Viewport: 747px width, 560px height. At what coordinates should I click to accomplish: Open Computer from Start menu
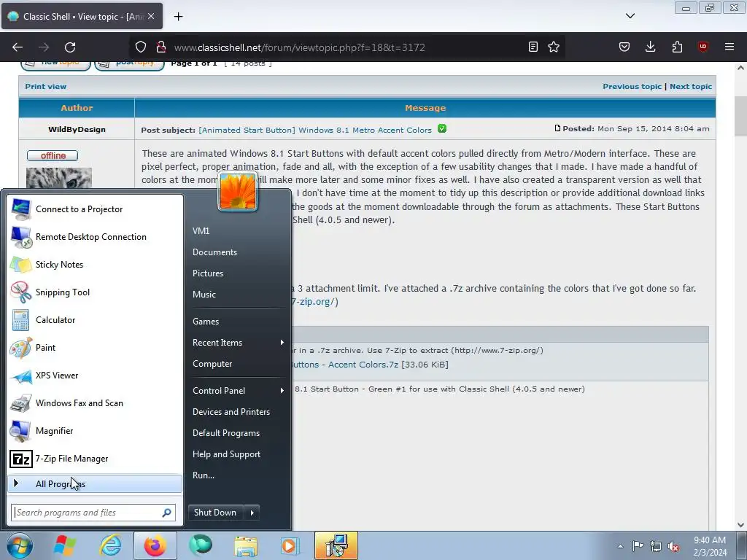pyautogui.click(x=238, y=364)
